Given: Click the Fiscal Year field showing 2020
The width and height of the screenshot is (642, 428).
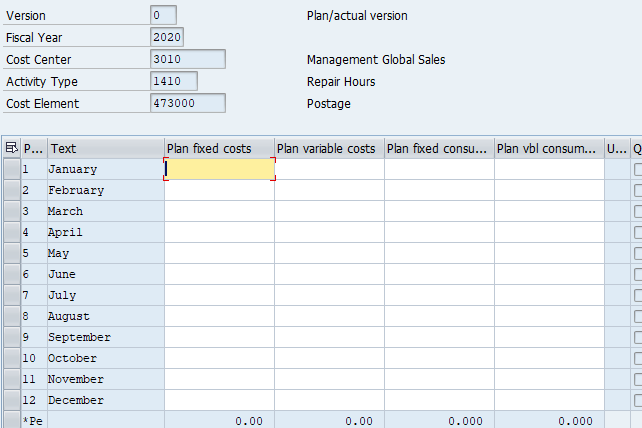Looking at the screenshot, I should pos(167,38).
